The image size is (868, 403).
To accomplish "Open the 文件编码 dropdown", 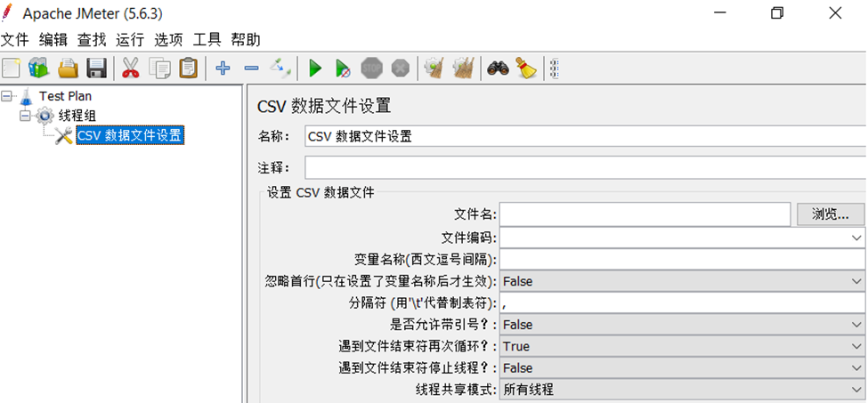I will click(x=856, y=238).
